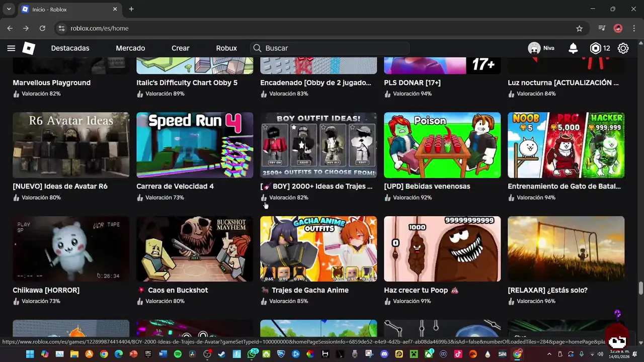Go back with the browser back arrow
The height and width of the screenshot is (362, 644).
click(10, 29)
